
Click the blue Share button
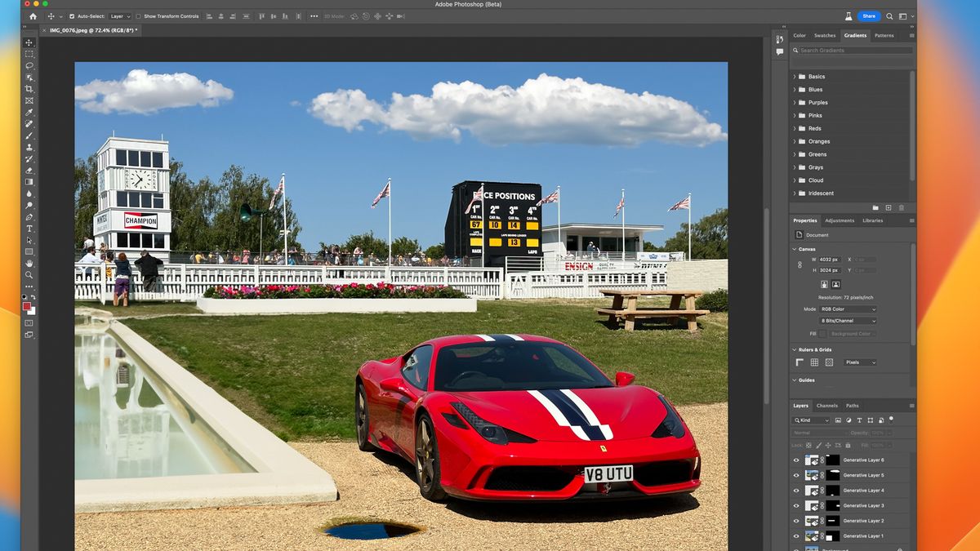click(x=869, y=16)
